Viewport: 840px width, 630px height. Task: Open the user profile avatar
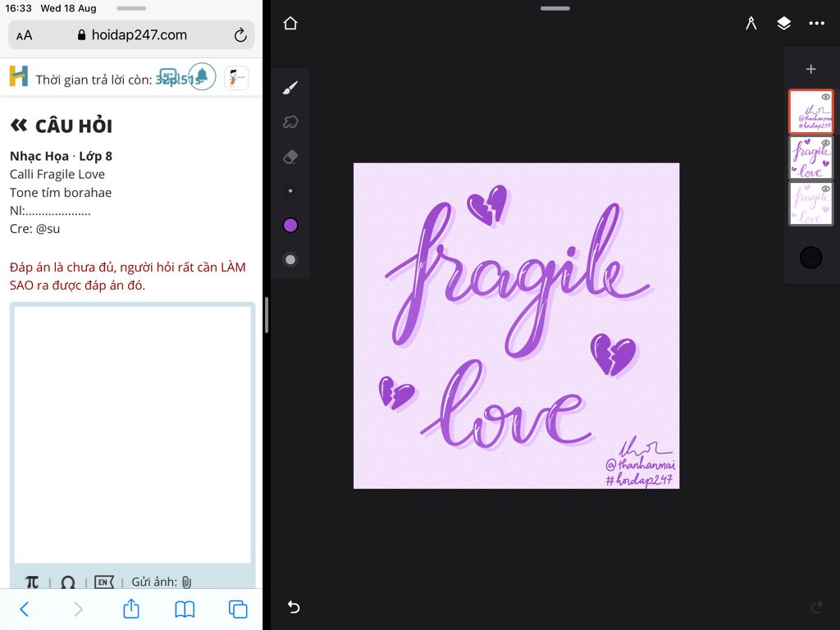(236, 78)
